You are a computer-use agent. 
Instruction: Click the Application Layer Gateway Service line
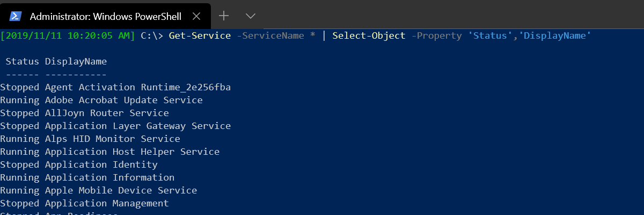(115, 126)
